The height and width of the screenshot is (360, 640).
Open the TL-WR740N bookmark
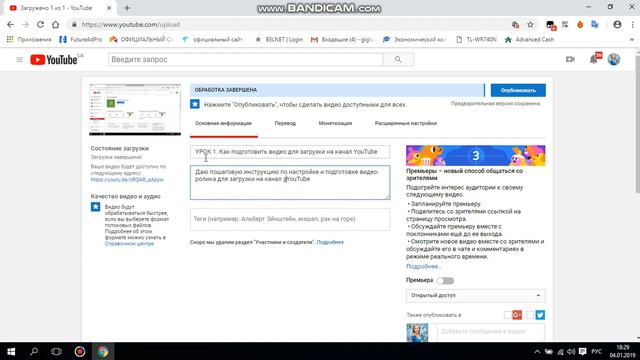(476, 40)
